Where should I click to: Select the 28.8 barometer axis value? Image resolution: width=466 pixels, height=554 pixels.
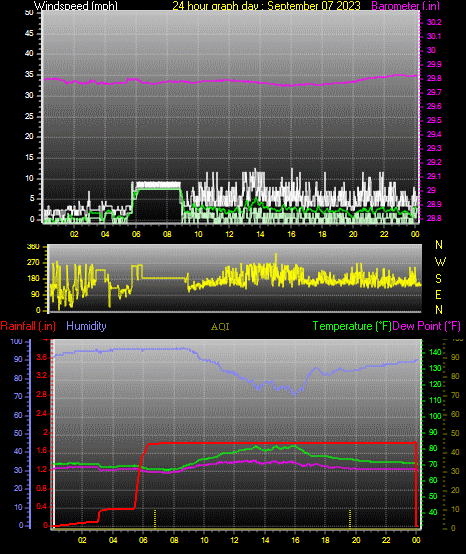(x=434, y=218)
